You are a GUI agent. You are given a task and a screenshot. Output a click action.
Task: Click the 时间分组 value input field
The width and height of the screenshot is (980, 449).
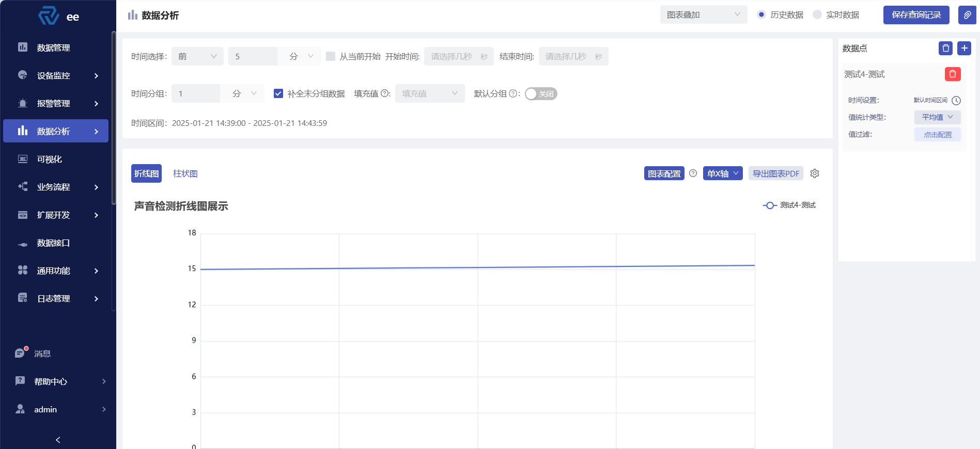click(196, 93)
